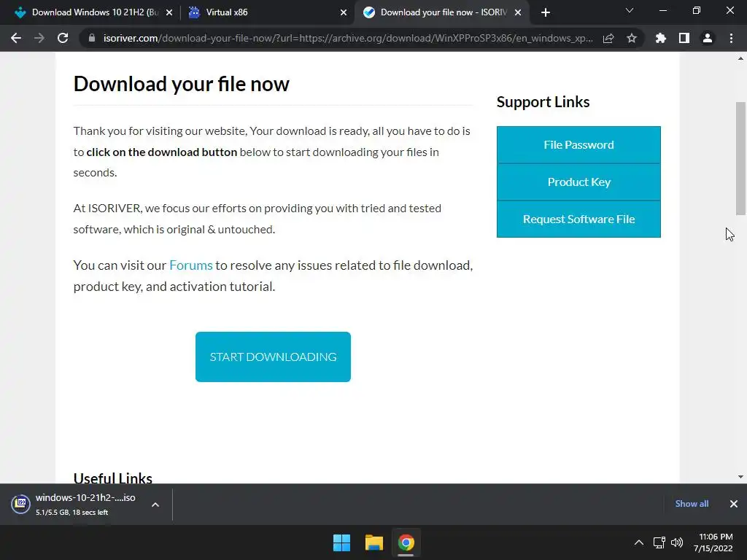Bookmark this page with the star

632,38
